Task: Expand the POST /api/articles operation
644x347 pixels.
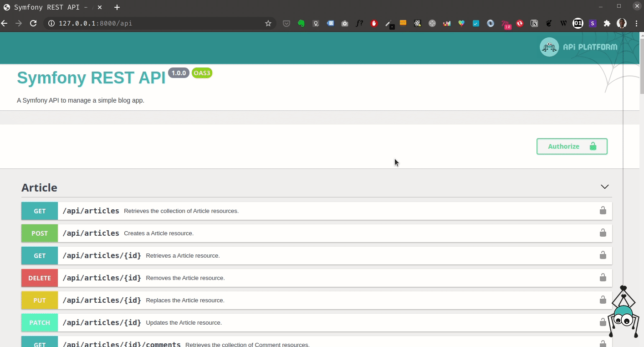Action: click(91, 233)
